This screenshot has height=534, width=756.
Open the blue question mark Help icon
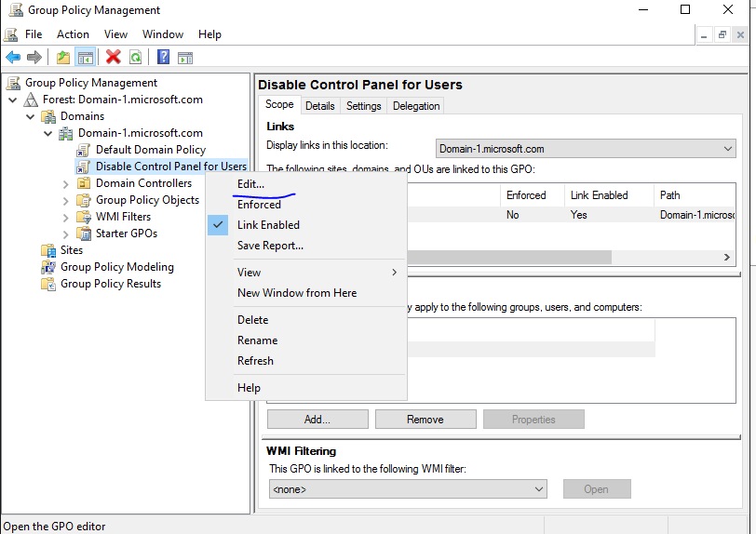click(164, 58)
